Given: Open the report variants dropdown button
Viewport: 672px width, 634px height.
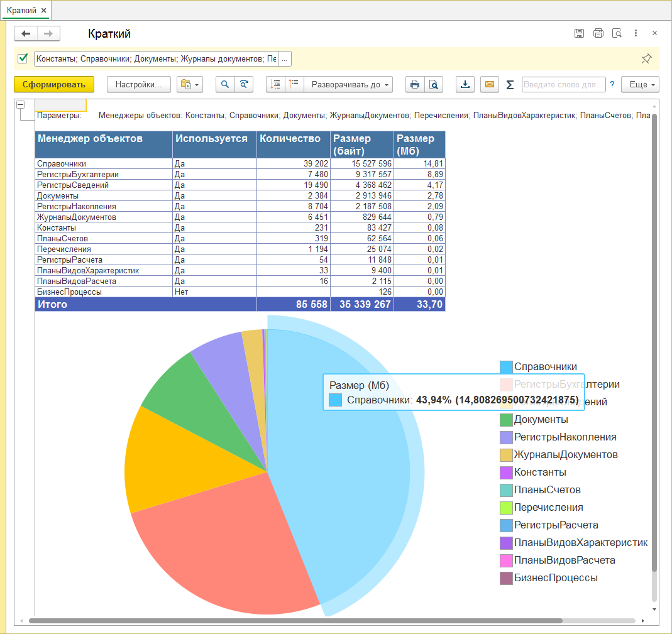Looking at the screenshot, I should 190,84.
